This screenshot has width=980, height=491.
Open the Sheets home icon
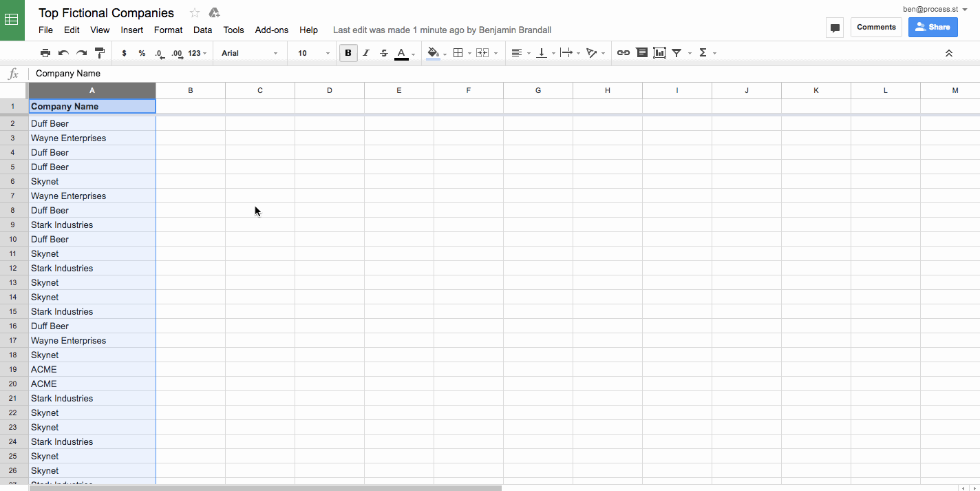(12, 20)
